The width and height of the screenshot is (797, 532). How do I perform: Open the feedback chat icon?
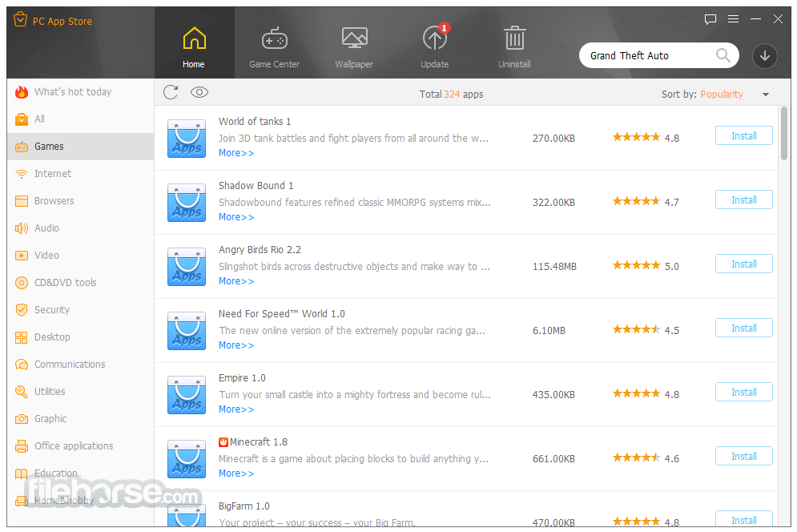point(710,19)
